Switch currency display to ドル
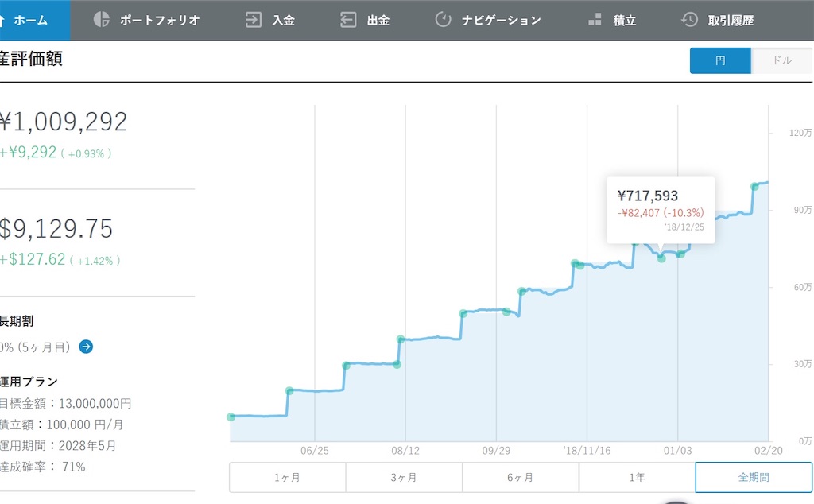 781,60
